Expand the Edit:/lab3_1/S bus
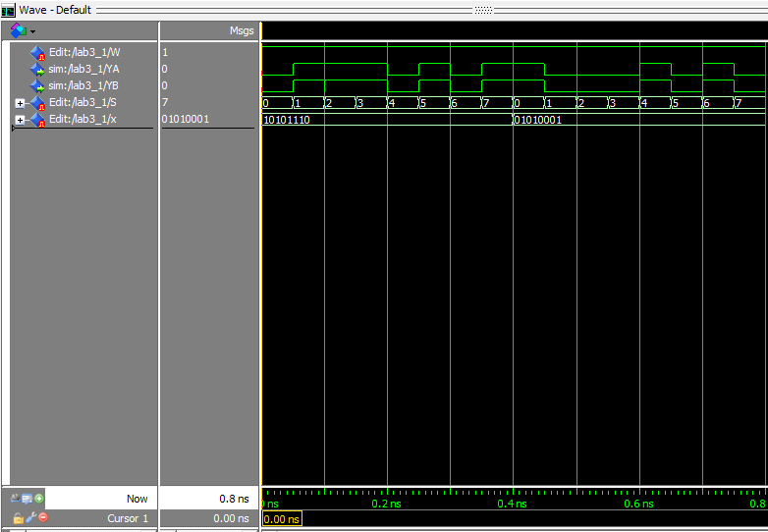Viewport: 768px width, 532px height. point(20,103)
